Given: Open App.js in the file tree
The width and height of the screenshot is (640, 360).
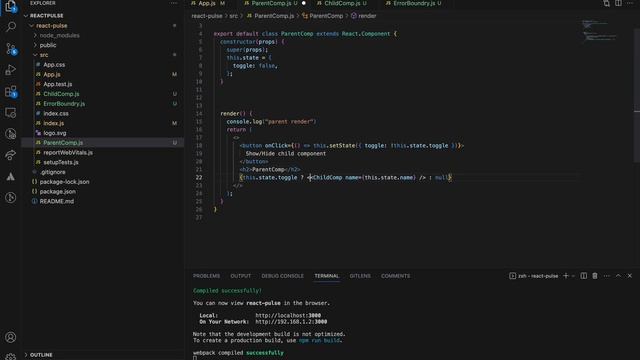Looking at the screenshot, I should click(x=52, y=75).
